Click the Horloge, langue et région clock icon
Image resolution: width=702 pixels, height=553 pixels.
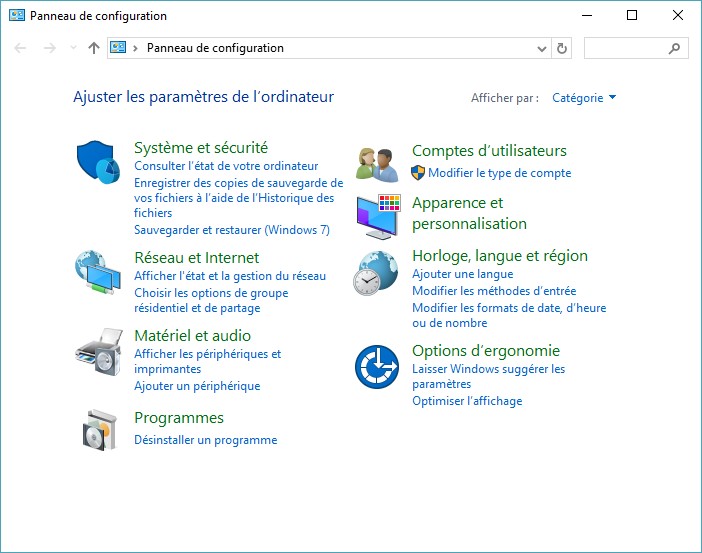tap(377, 272)
